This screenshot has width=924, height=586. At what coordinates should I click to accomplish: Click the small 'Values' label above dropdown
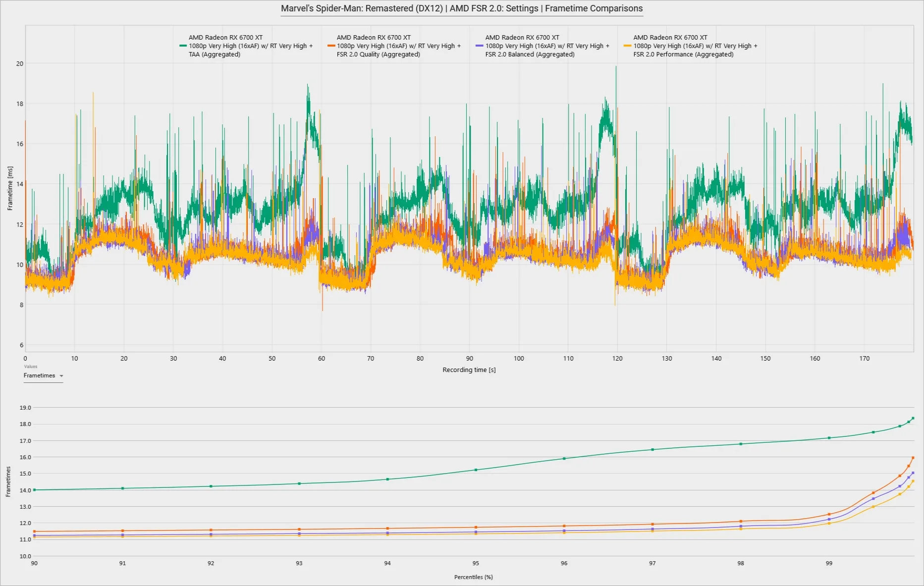coord(31,367)
